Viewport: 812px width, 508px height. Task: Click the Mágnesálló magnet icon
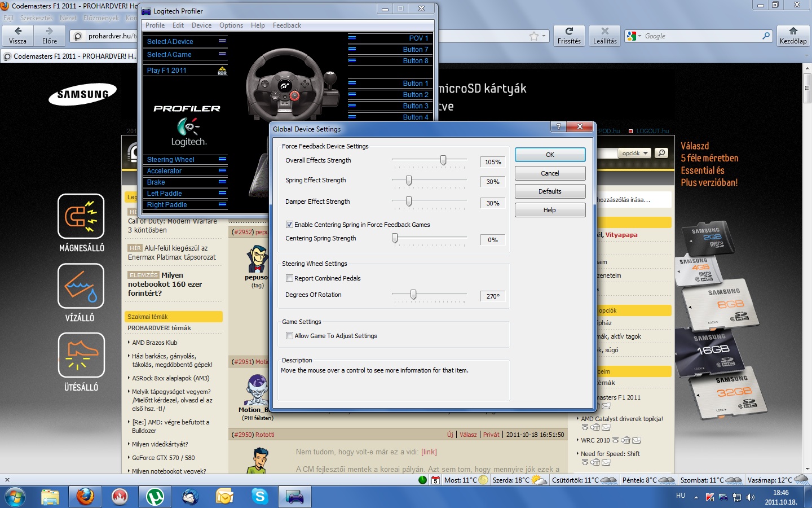click(x=81, y=216)
